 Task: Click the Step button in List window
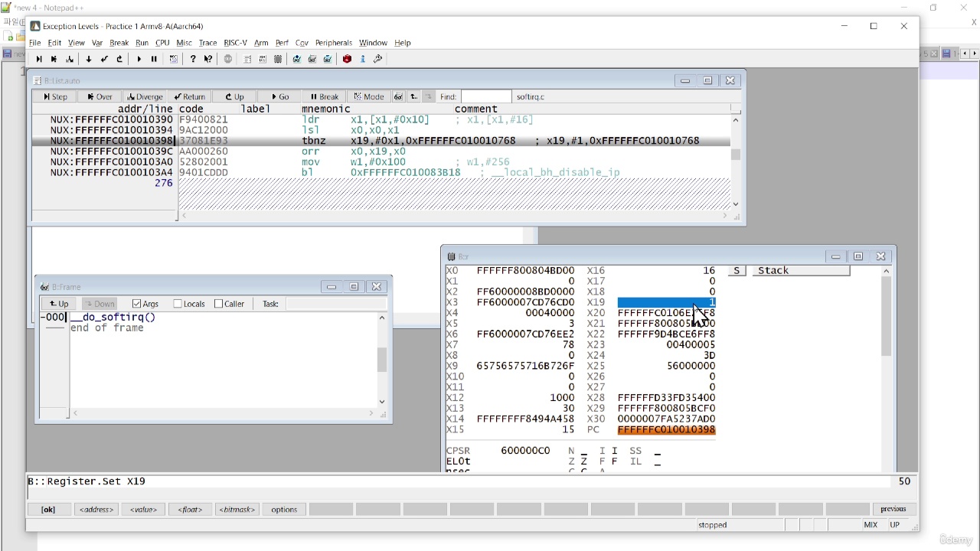pos(54,96)
